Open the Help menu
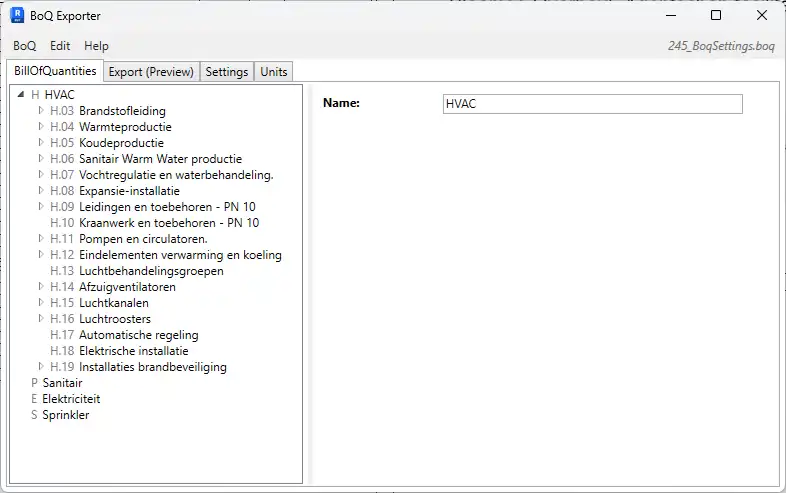 click(96, 46)
